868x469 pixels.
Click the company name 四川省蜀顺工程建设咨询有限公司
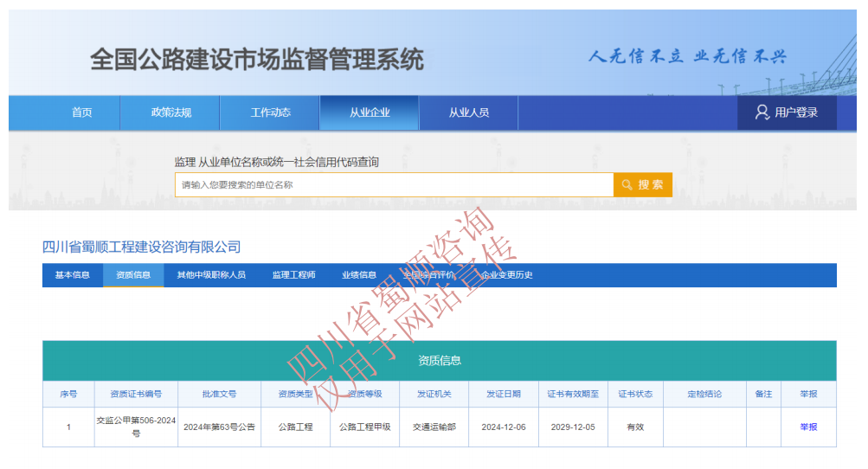tap(142, 247)
